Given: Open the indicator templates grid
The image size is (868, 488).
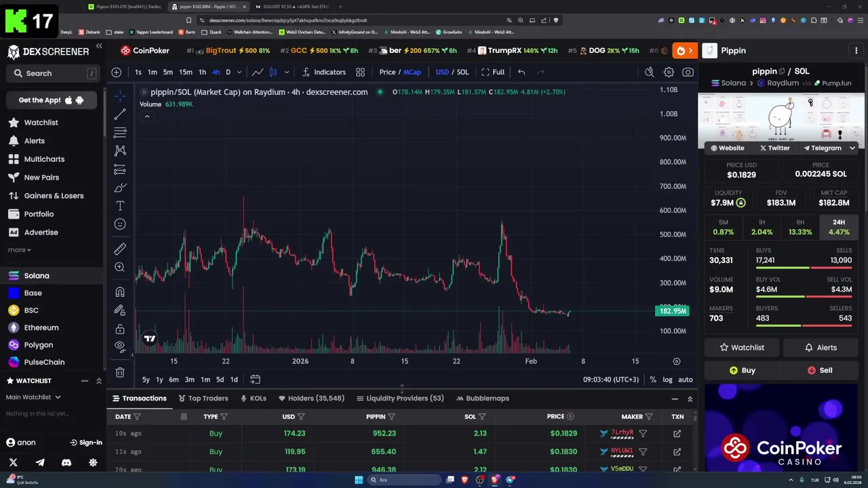Looking at the screenshot, I should tap(361, 72).
